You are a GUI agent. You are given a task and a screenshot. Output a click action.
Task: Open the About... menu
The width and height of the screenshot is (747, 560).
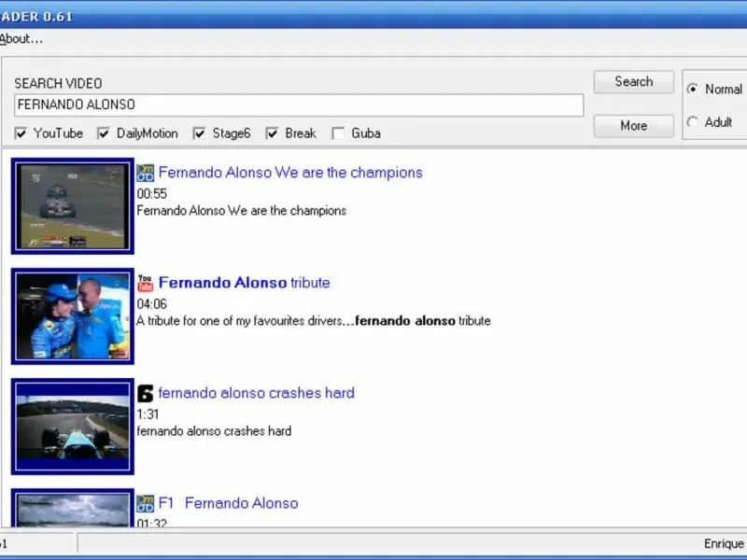pos(21,39)
